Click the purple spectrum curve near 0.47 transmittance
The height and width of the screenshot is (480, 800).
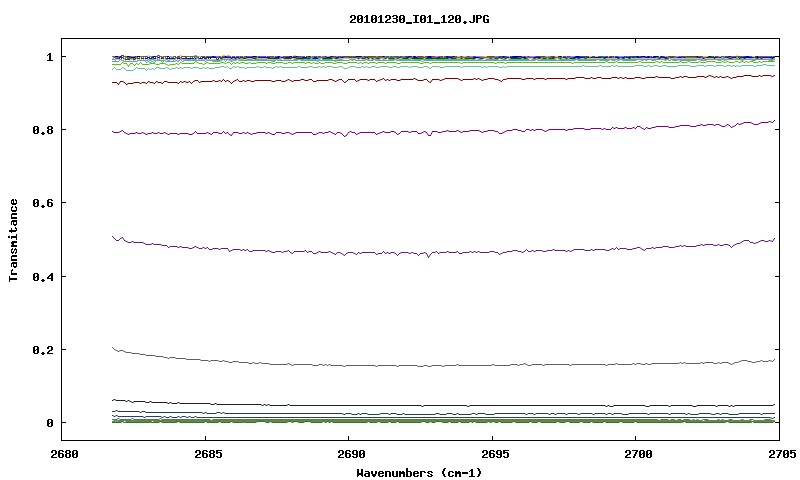444,252
